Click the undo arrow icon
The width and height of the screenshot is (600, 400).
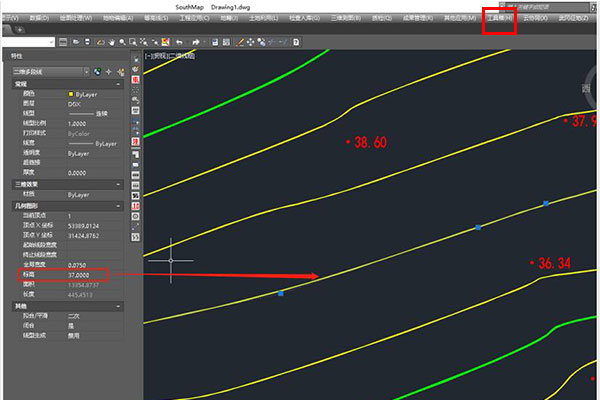[178, 42]
